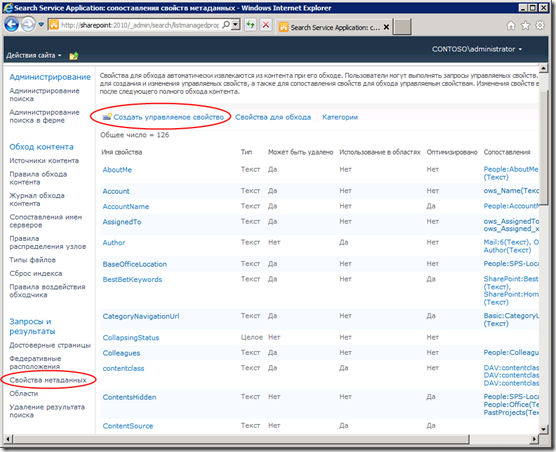Screen dimensions: 556x452
Task: Click the browser Back arrow button
Action: (x=11, y=24)
